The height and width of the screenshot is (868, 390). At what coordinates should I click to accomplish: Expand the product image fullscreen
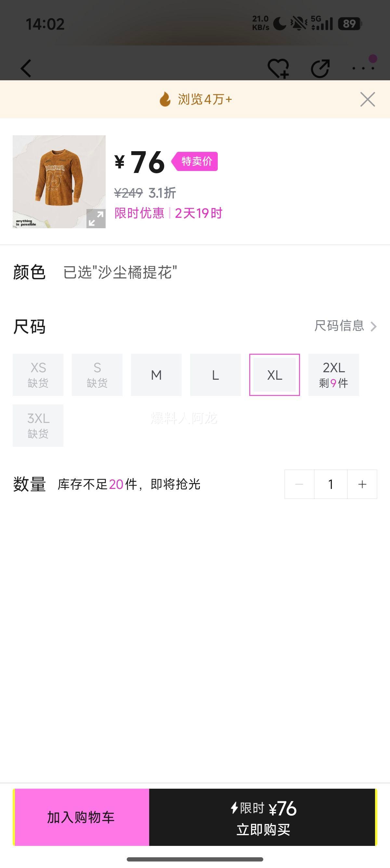[96, 218]
